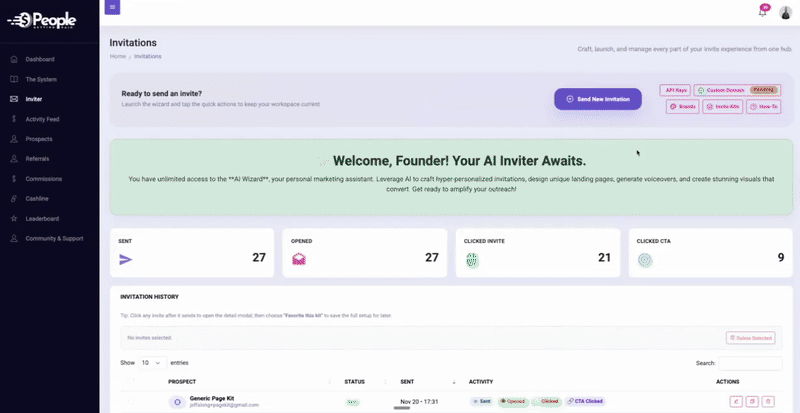Click the Leaderboard star icon in the sidebar
Image resolution: width=800 pixels, height=413 pixels.
point(14,218)
